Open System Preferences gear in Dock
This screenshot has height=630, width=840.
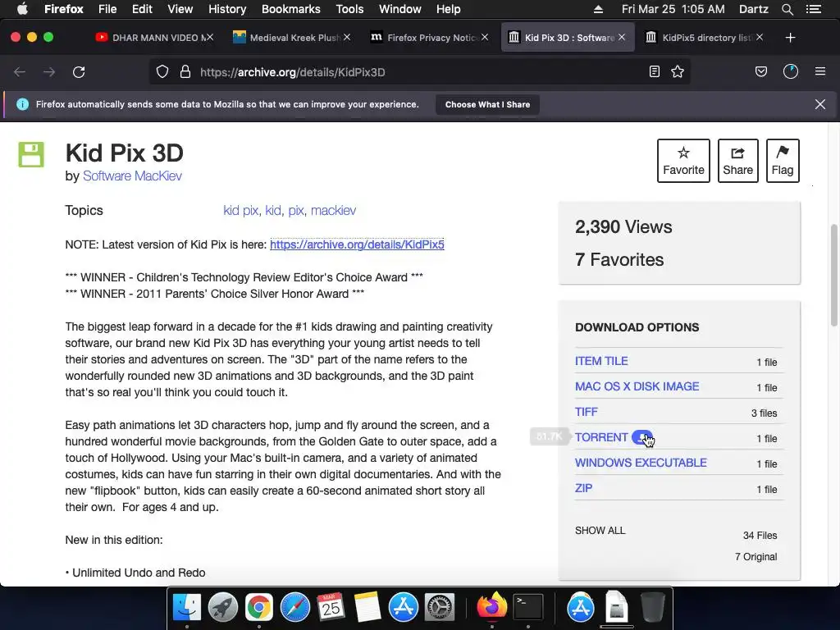[x=440, y=608]
